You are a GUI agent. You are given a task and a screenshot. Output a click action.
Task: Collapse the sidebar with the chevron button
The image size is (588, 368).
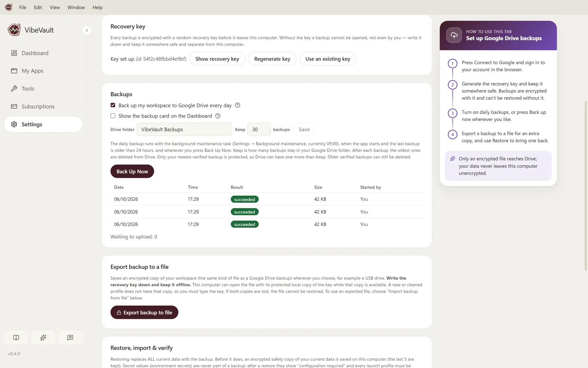[x=87, y=30]
